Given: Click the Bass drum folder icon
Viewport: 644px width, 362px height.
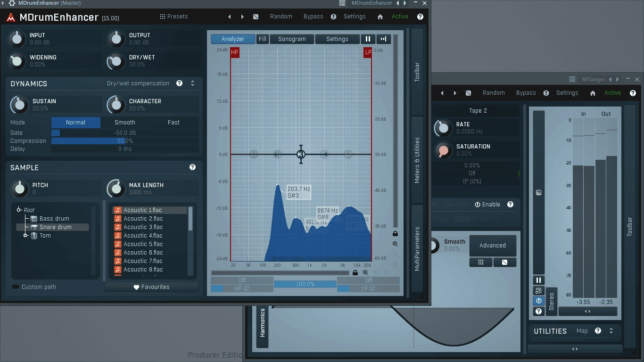Looking at the screenshot, I should 34,219.
